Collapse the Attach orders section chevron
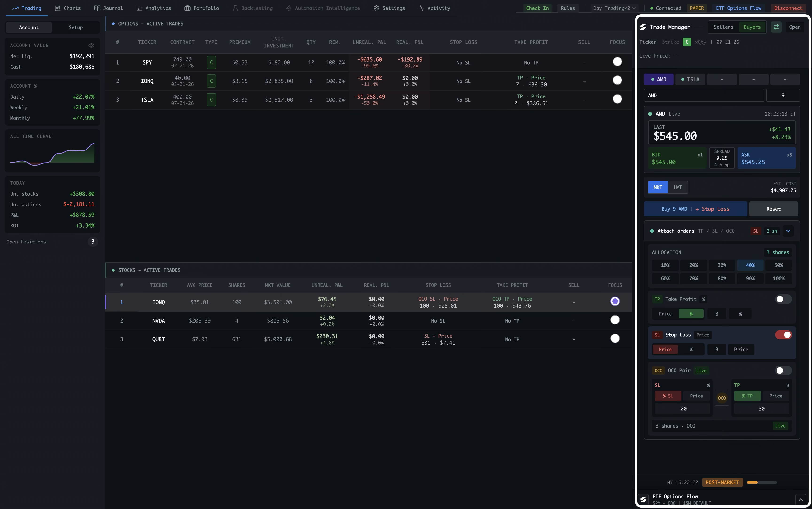The width and height of the screenshot is (812, 509). pos(788,231)
